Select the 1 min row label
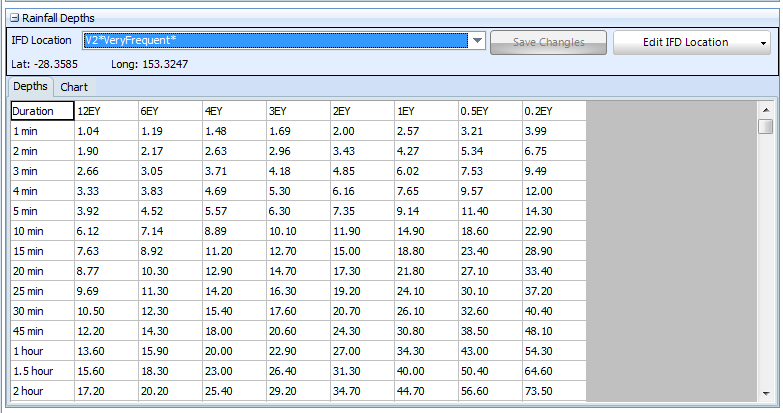Viewport: 783px width, 413px height. coord(42,130)
